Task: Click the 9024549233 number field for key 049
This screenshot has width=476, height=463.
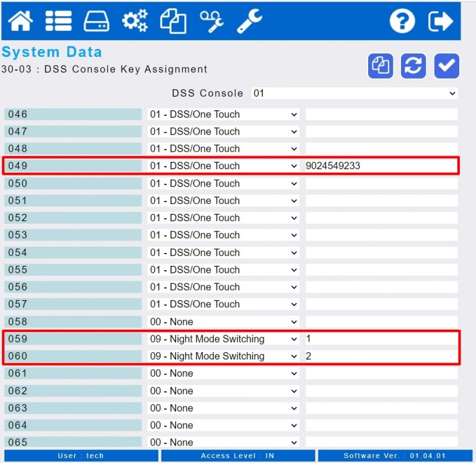Action: [x=381, y=165]
